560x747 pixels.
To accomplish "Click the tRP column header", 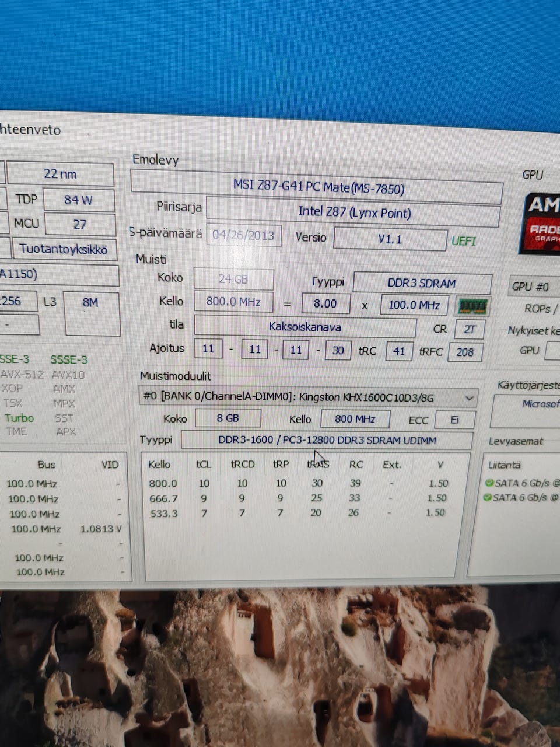I will pyautogui.click(x=281, y=465).
